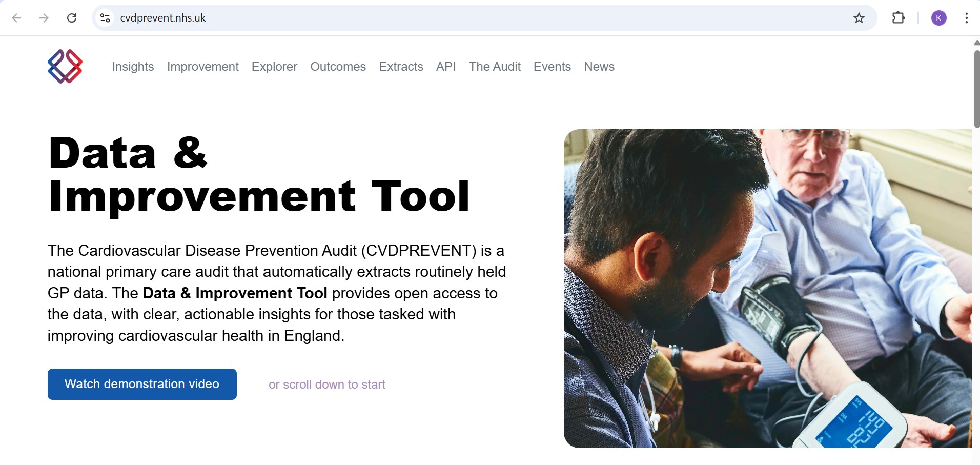Navigate to Extracts
This screenshot has height=465, width=980.
pos(401,67)
